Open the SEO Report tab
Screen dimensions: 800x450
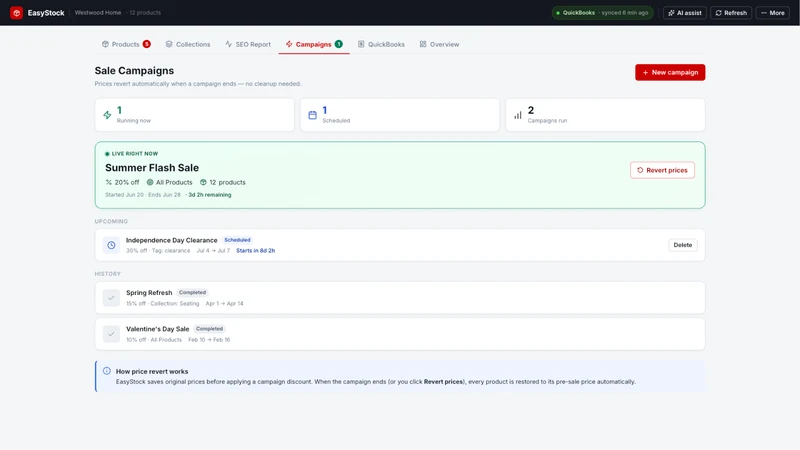point(248,44)
